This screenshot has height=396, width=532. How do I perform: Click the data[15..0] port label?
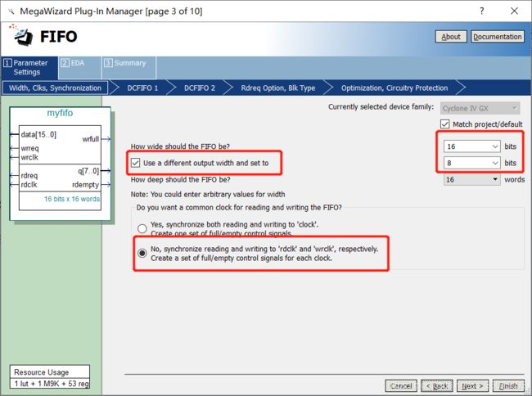coord(38,135)
